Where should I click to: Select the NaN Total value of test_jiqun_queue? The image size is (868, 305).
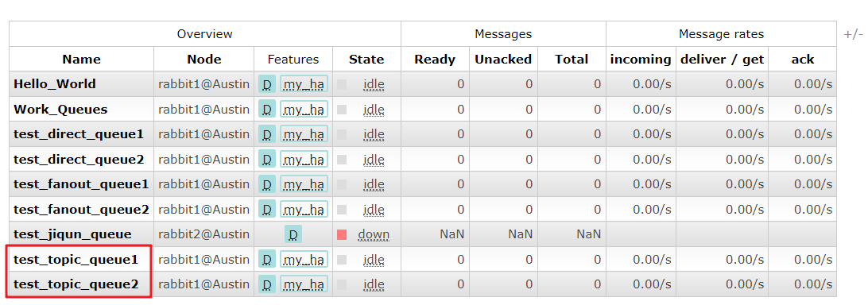tap(588, 234)
